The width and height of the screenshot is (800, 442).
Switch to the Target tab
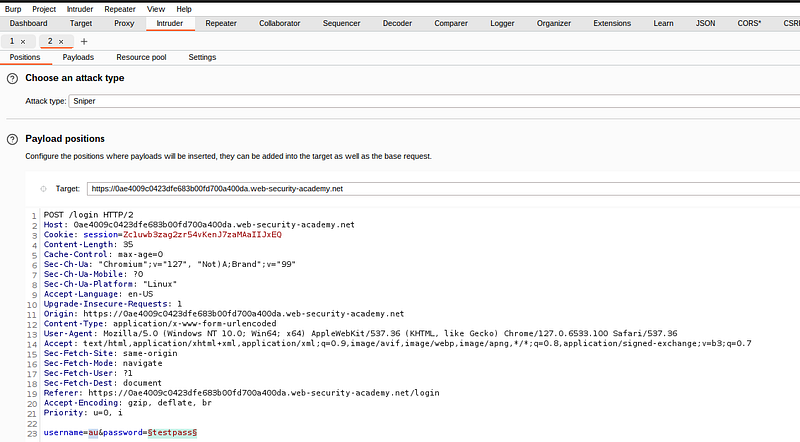point(81,23)
